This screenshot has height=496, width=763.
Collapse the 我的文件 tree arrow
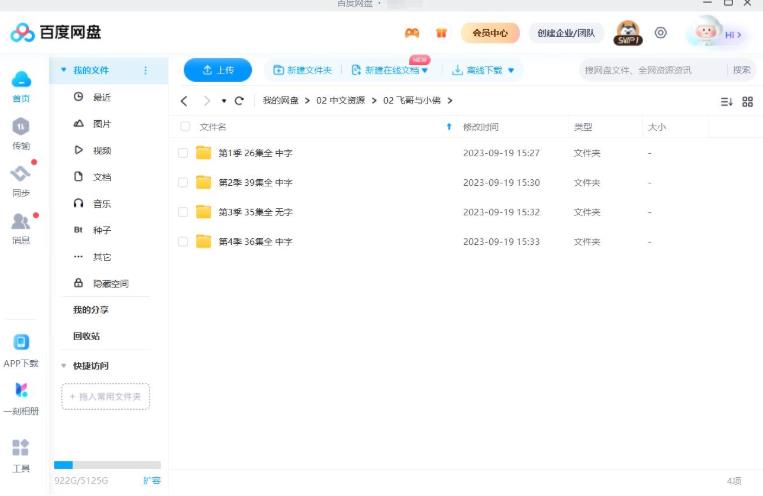63,70
